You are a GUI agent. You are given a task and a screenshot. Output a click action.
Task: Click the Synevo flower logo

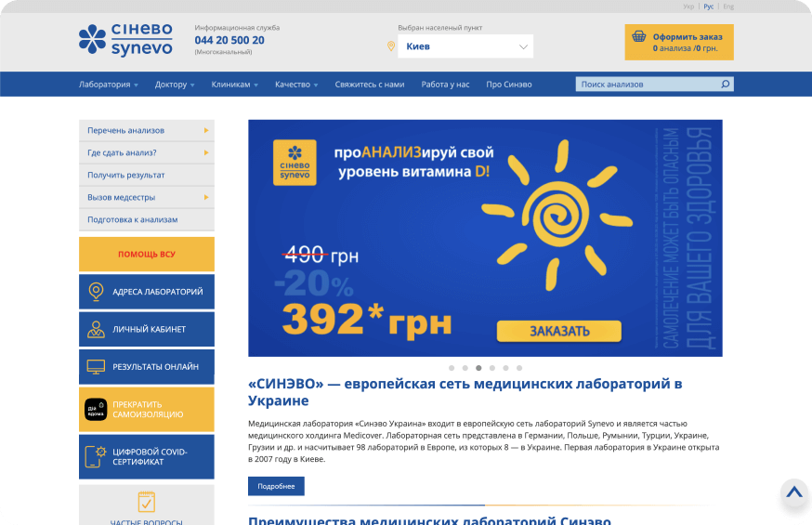[92, 39]
